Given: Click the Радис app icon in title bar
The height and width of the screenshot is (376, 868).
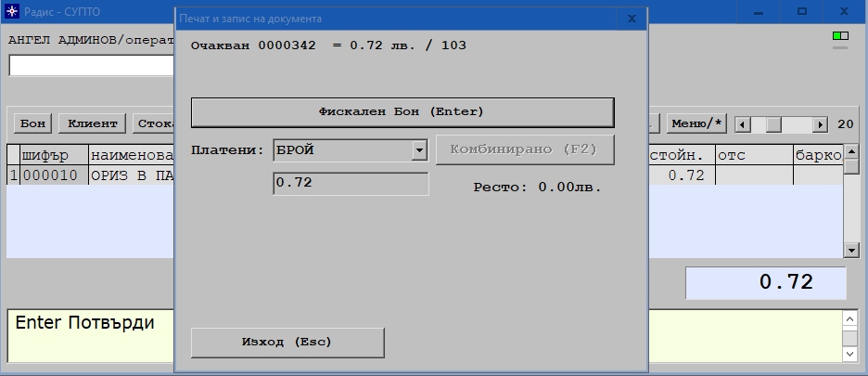Looking at the screenshot, I should [x=12, y=13].
